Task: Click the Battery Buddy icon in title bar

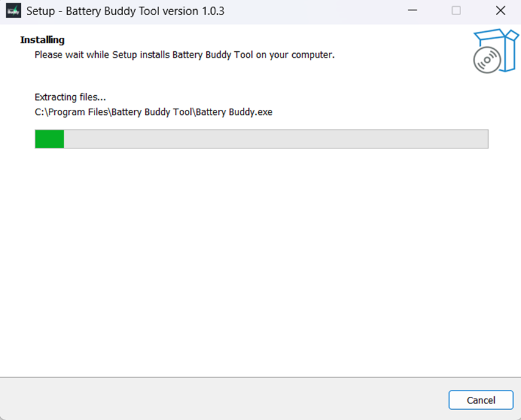Action: (13, 11)
